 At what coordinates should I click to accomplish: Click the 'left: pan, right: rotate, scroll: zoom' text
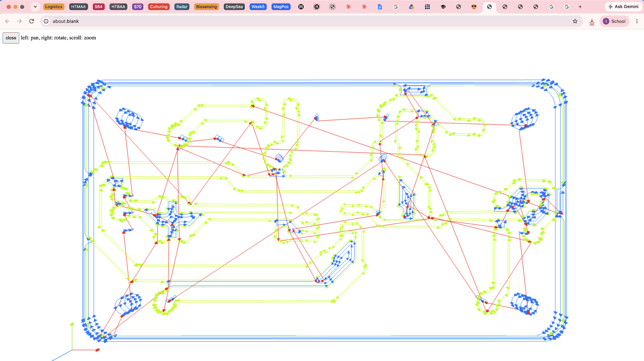click(58, 38)
